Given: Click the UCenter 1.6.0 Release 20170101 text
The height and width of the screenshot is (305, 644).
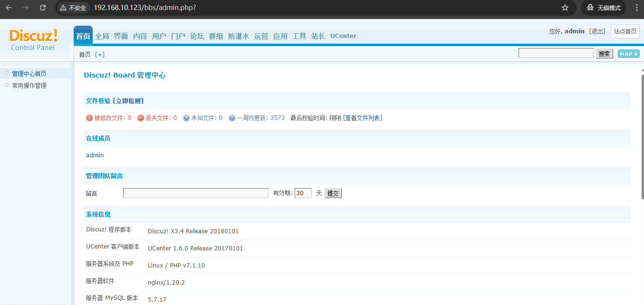Looking at the screenshot, I should (195, 248).
